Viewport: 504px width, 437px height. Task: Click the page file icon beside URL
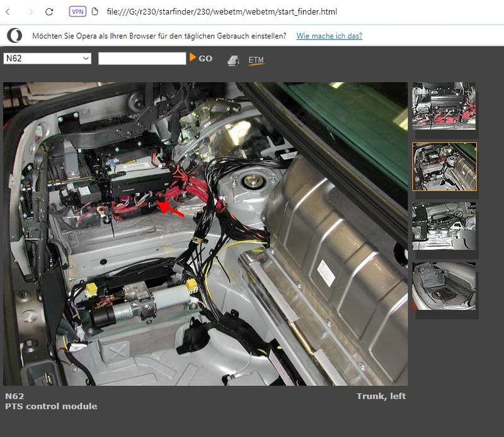tap(95, 11)
